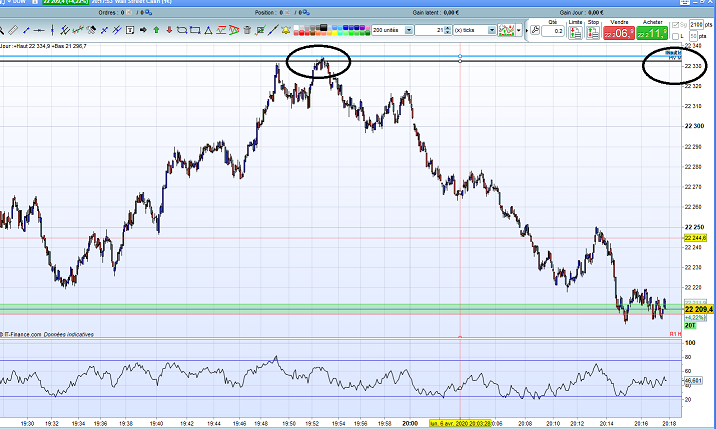Open the object selection checkmark tool
This screenshot has width=716, height=429.
(x=260, y=30)
